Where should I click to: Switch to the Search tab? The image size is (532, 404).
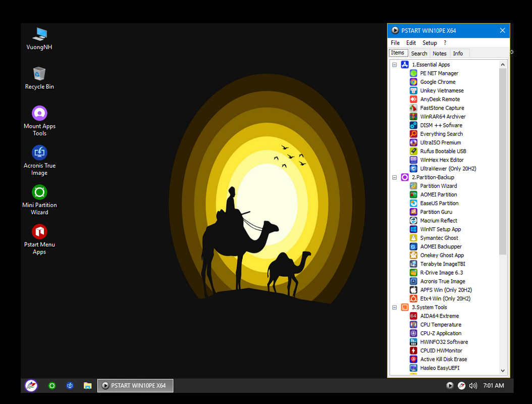(419, 54)
